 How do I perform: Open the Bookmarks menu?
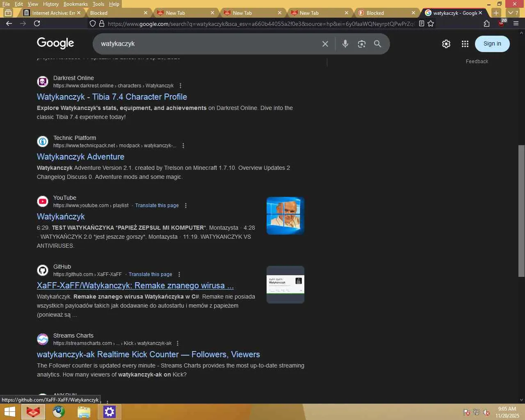(75, 4)
